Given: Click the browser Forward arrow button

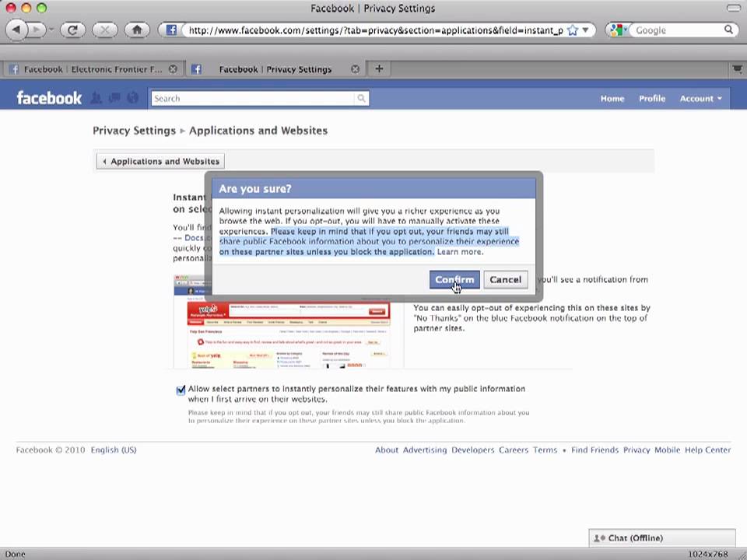Looking at the screenshot, I should [x=37, y=30].
